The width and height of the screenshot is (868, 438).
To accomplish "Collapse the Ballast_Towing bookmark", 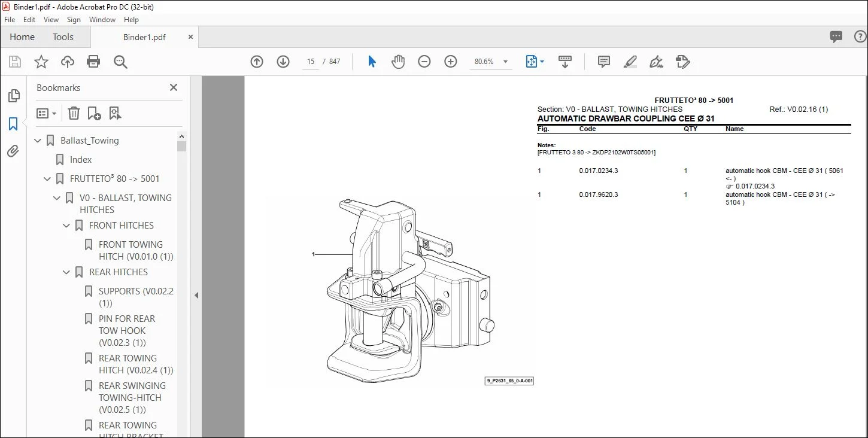I will click(x=38, y=141).
